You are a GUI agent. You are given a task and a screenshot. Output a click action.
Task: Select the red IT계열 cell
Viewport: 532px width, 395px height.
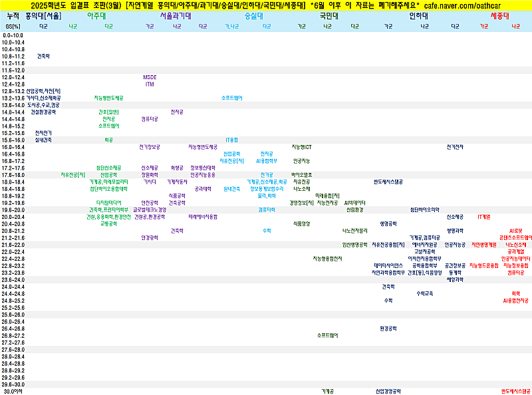pyautogui.click(x=483, y=217)
